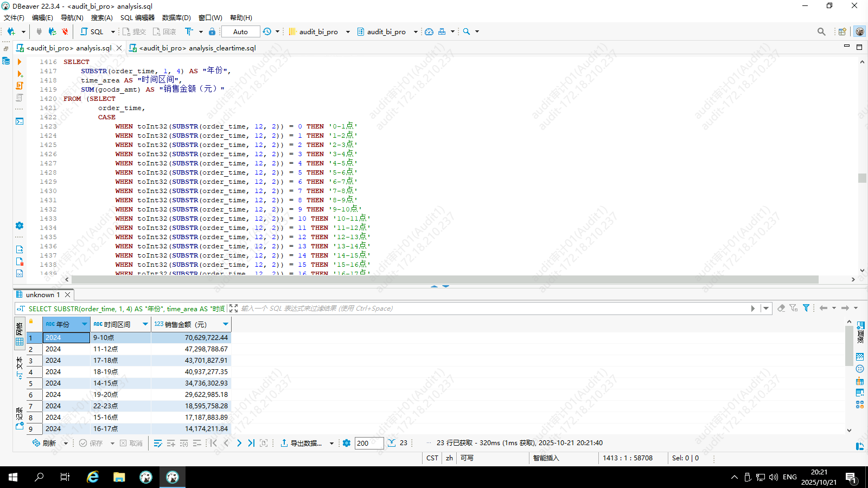Go to the last results page

point(251,443)
